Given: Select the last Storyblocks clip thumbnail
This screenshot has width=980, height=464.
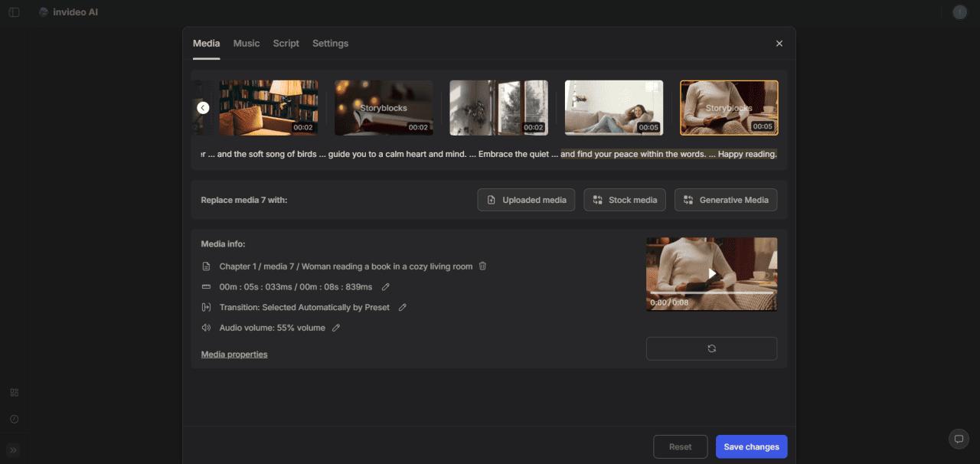Looking at the screenshot, I should point(729,107).
